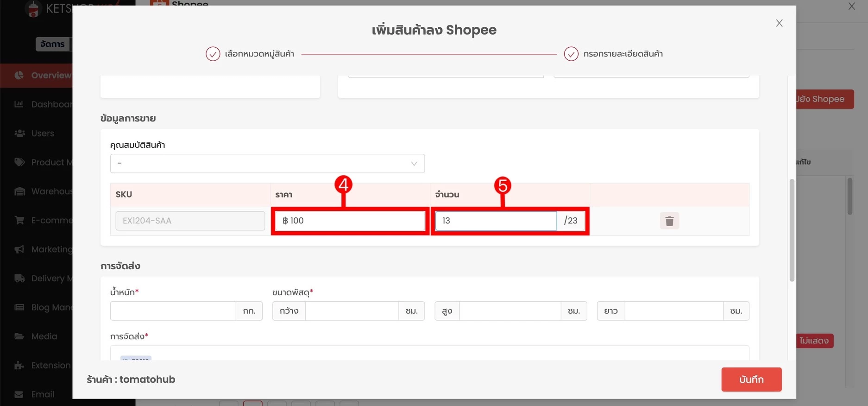Image resolution: width=868 pixels, height=406 pixels.
Task: Click the quantity input field
Action: click(496, 221)
